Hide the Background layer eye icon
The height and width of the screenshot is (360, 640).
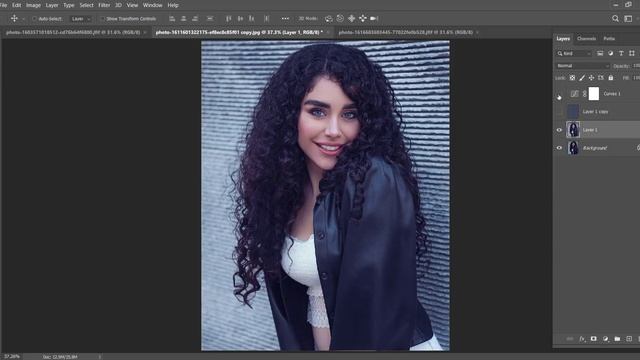pyautogui.click(x=559, y=148)
